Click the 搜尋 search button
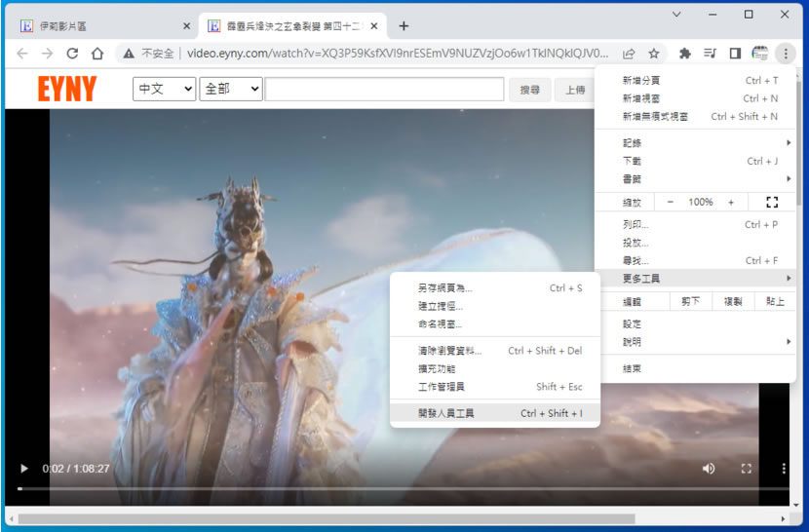 (530, 90)
